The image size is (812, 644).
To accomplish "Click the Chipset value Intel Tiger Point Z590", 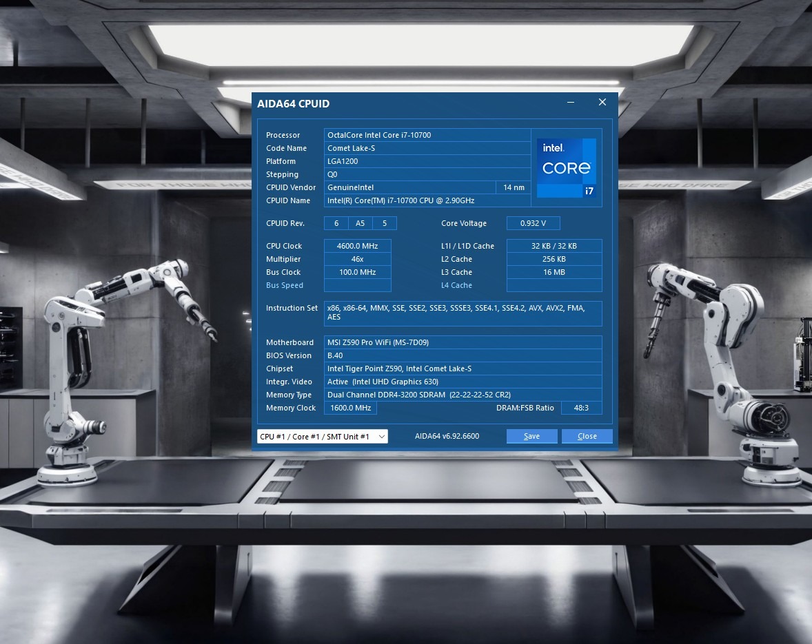I will (x=463, y=368).
